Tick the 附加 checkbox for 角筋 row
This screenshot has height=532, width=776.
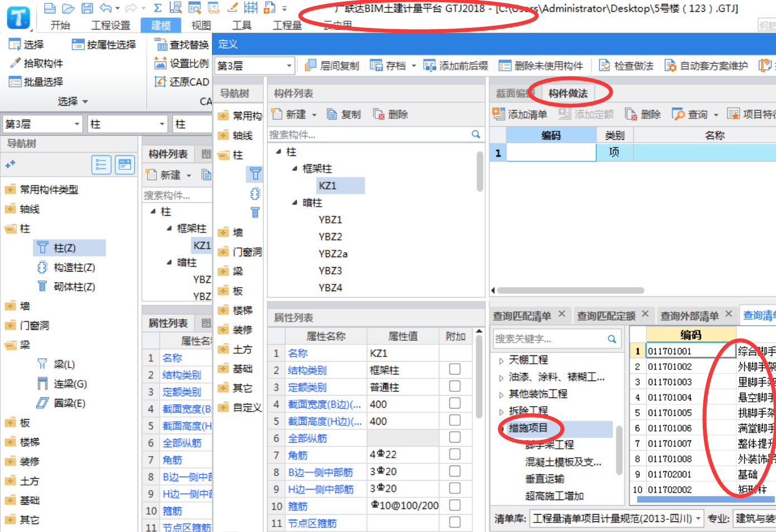tap(455, 454)
